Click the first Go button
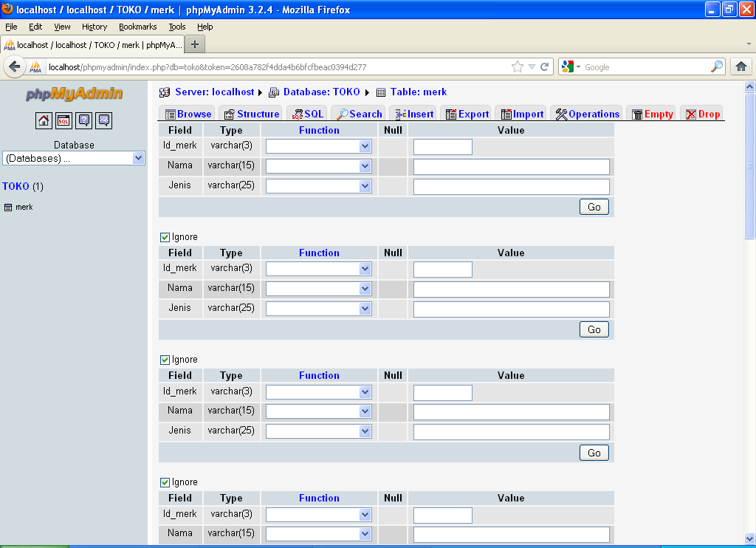 (594, 207)
